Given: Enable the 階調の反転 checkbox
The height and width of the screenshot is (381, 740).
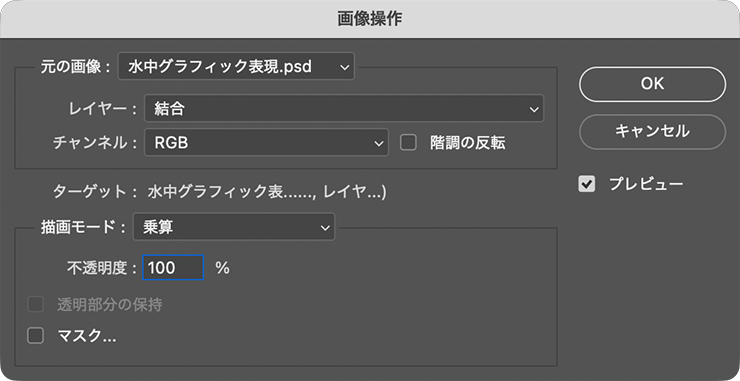Looking at the screenshot, I should (408, 143).
